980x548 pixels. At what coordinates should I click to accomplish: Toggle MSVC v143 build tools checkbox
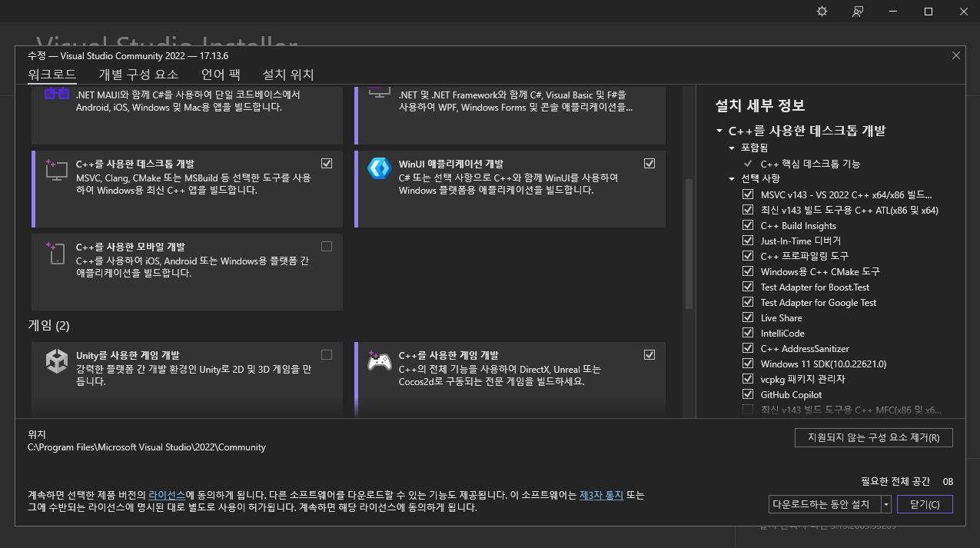[748, 194]
